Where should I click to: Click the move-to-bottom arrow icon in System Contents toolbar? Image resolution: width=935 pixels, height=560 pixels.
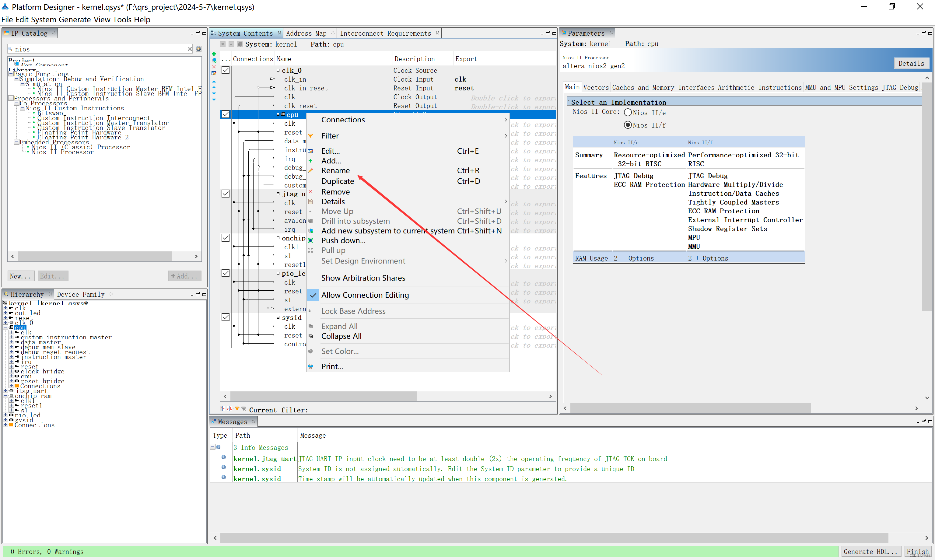tap(214, 100)
